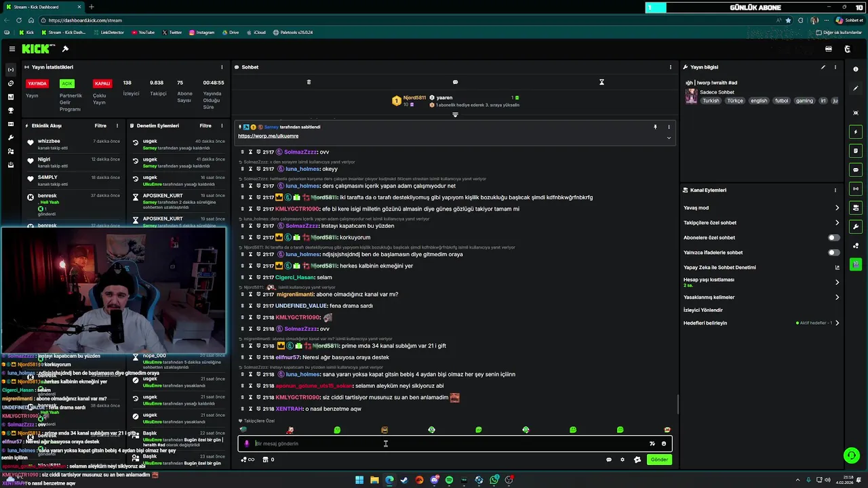868x488 pixels.
Task: Click the Turkish tag in stream info
Action: pyautogui.click(x=711, y=100)
